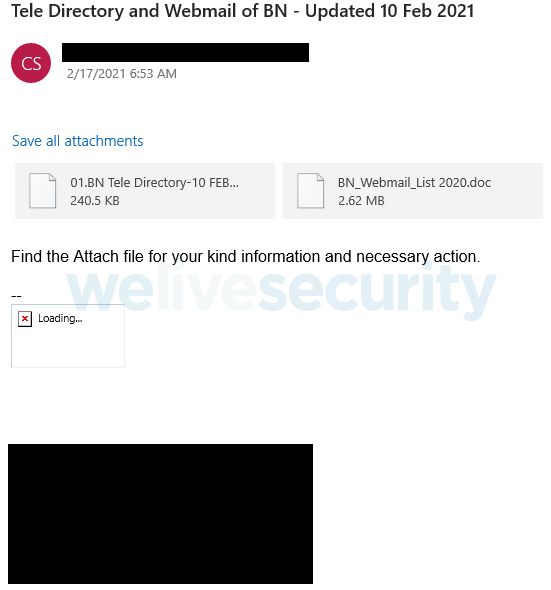Screen dimensions: 551x590
Task: Click the CS sender avatar circle
Action: [x=31, y=63]
